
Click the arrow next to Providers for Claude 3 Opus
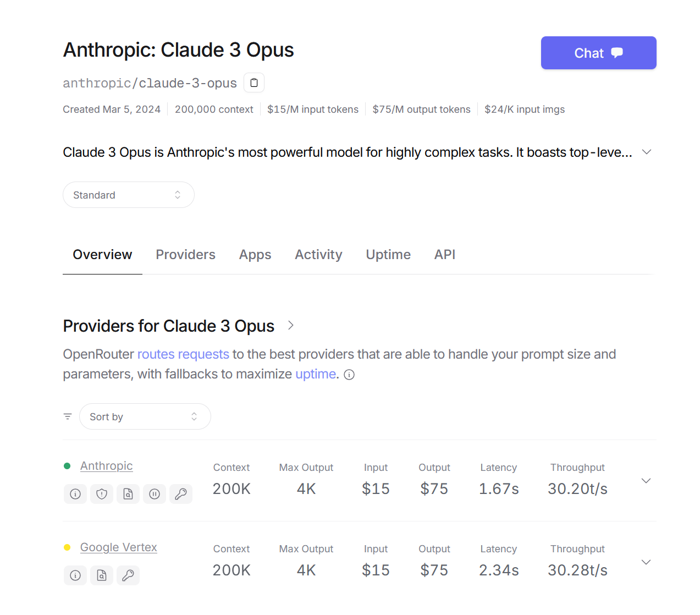pyautogui.click(x=291, y=326)
